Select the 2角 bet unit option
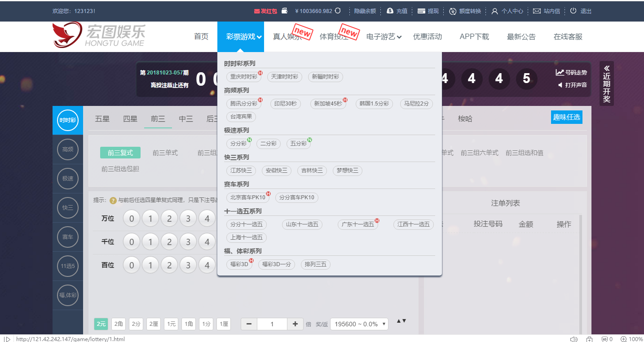 tap(119, 324)
